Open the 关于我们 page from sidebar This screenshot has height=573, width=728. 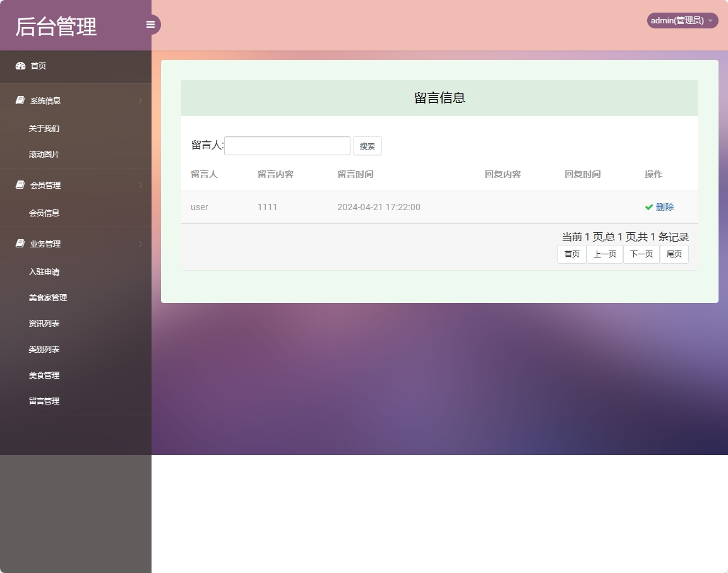click(x=44, y=128)
